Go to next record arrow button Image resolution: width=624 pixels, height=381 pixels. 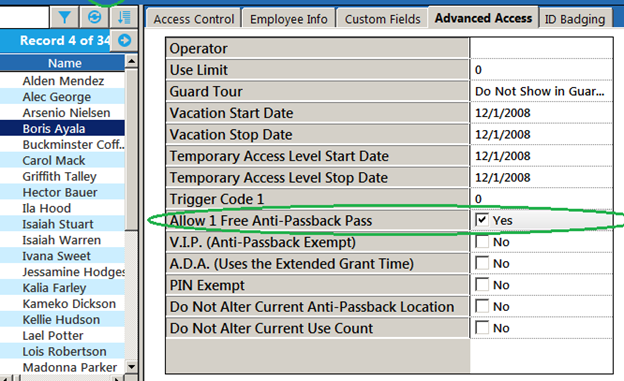[x=124, y=40]
